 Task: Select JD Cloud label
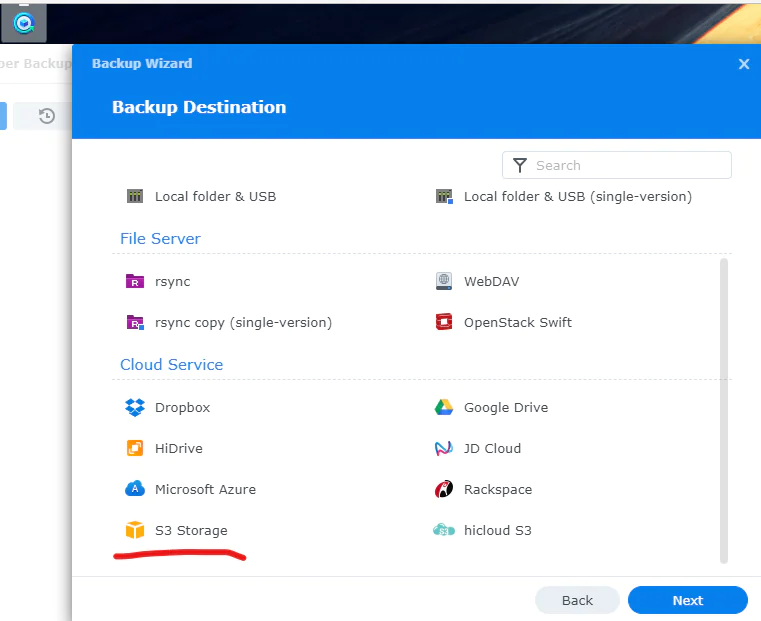tap(492, 448)
